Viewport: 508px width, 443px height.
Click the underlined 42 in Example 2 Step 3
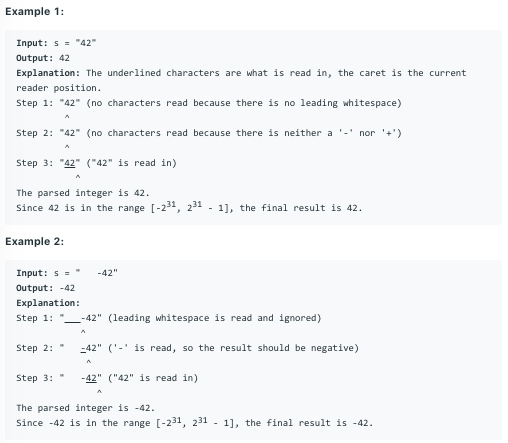[91, 378]
